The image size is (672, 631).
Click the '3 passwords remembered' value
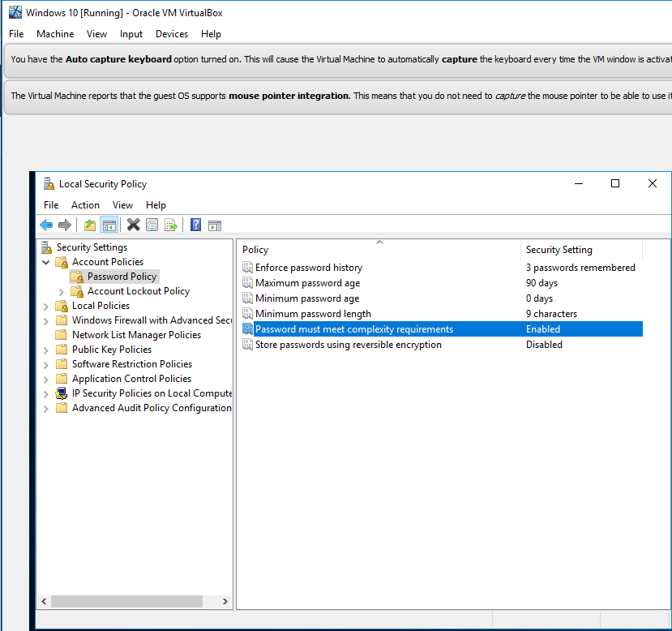pos(580,268)
